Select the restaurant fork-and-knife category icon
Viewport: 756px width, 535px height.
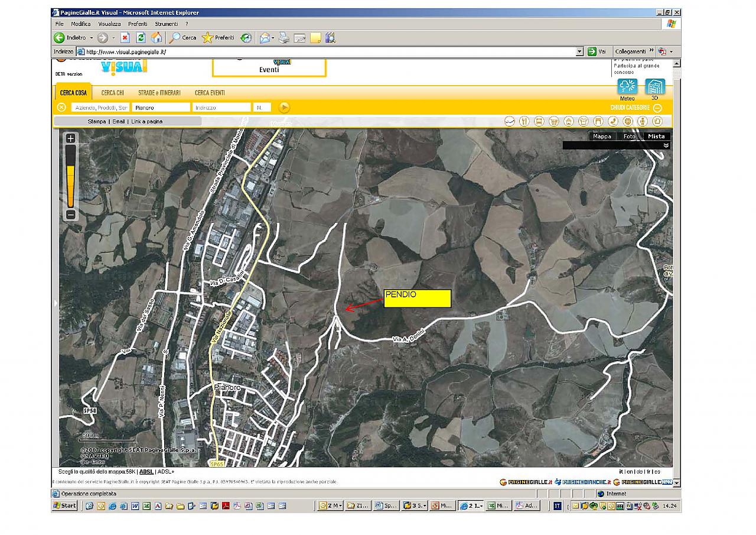[524, 121]
